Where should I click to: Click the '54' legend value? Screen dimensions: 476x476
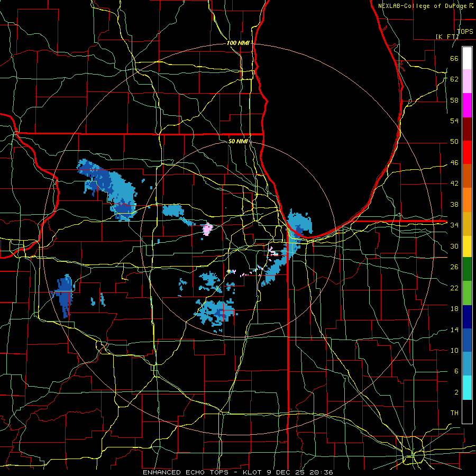click(454, 121)
